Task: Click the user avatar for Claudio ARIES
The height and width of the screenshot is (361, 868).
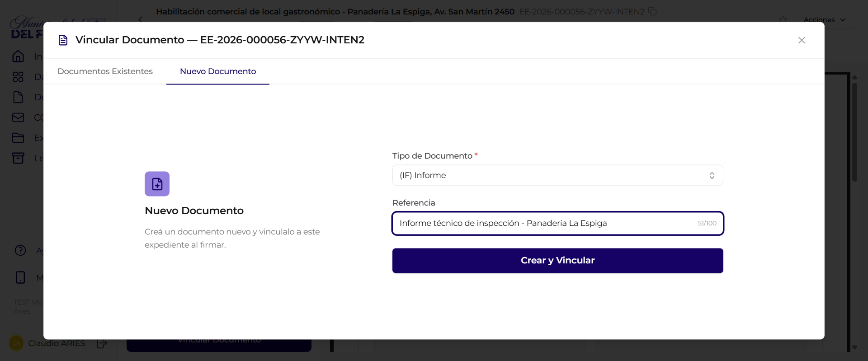Action: 16,343
